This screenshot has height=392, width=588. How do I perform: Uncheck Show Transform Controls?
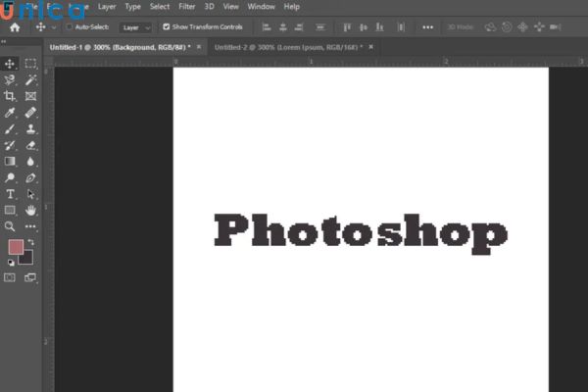click(166, 27)
